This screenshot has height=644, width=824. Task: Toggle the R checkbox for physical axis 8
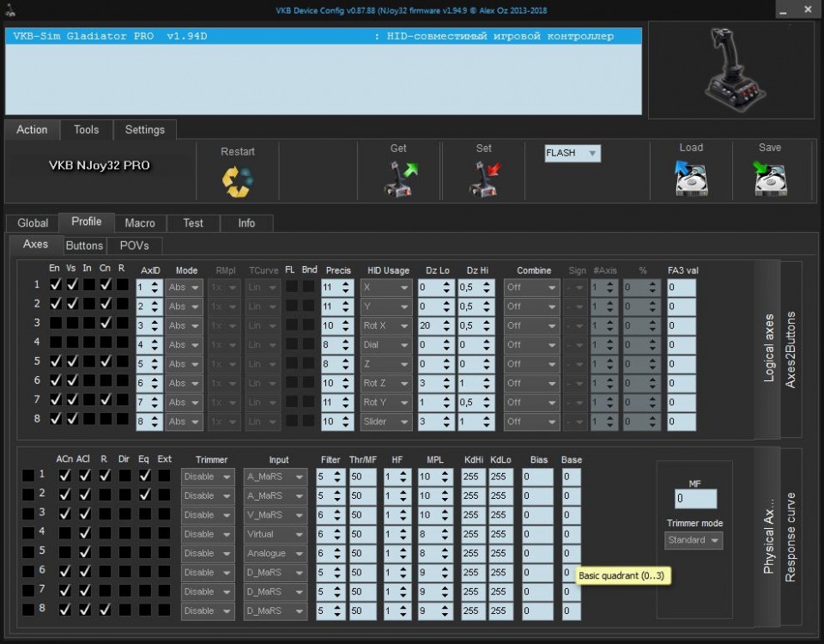(104, 610)
